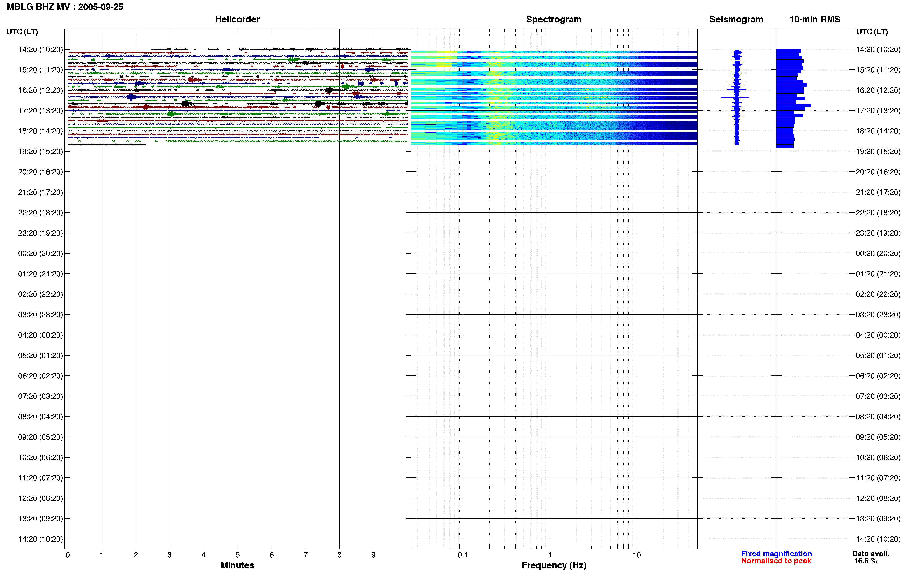Click the Seismogram panel heading
924x578 pixels.
point(736,20)
